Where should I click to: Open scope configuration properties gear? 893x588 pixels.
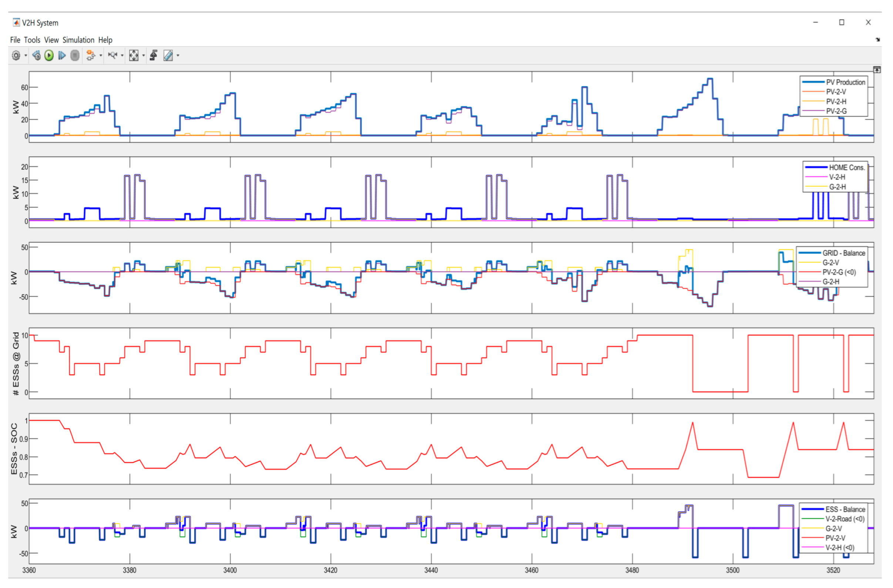coord(16,55)
